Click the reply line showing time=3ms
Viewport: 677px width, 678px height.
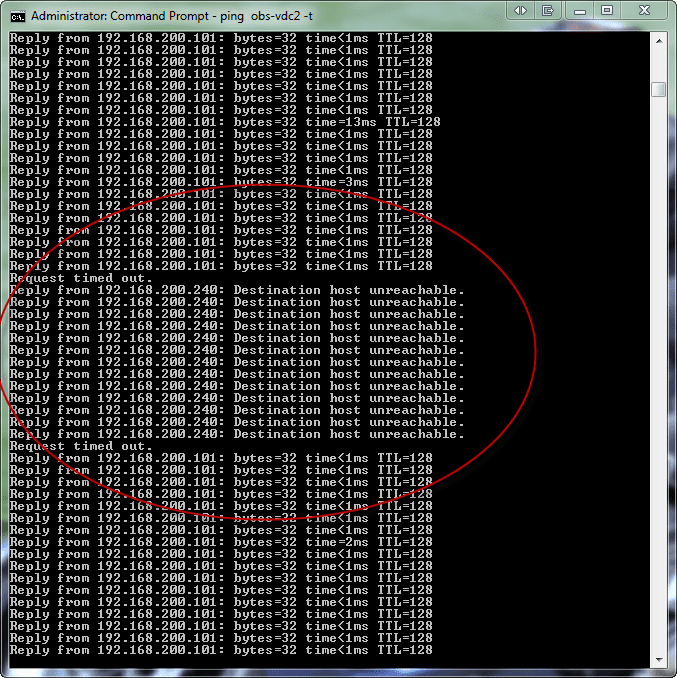[221, 182]
